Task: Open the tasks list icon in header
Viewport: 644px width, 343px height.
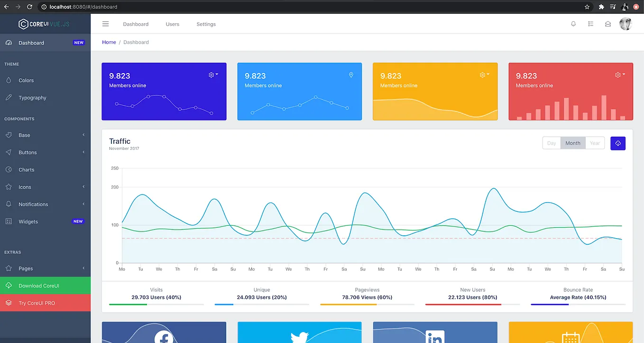Action: point(590,23)
